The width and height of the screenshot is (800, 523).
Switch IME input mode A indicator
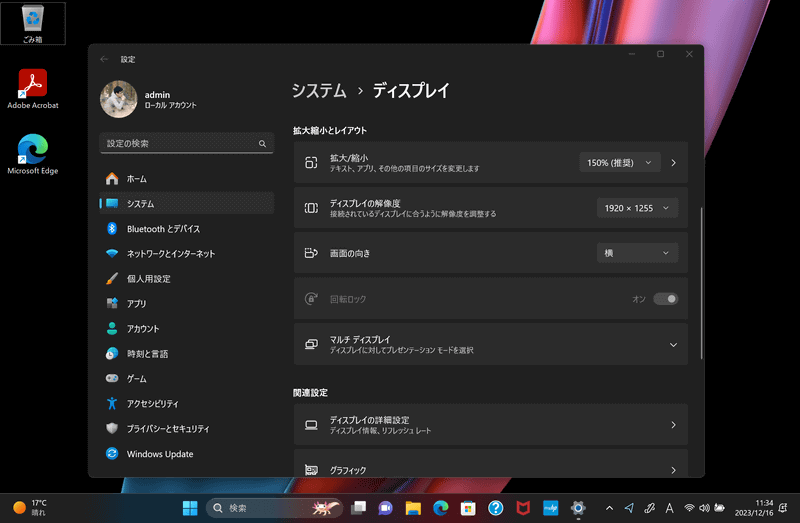[669, 508]
